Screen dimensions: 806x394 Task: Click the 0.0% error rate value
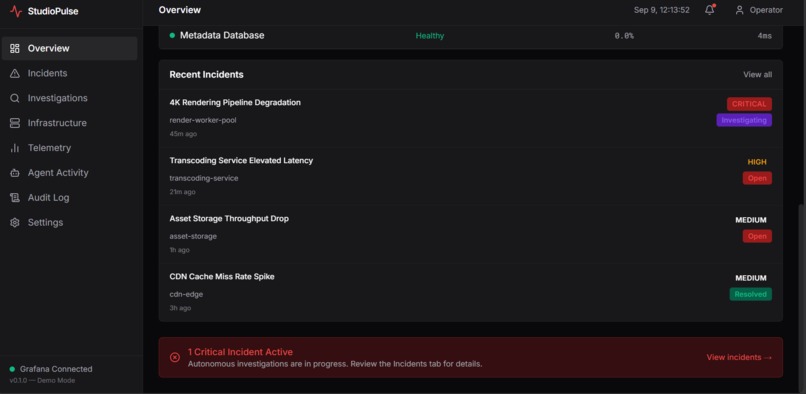point(624,36)
